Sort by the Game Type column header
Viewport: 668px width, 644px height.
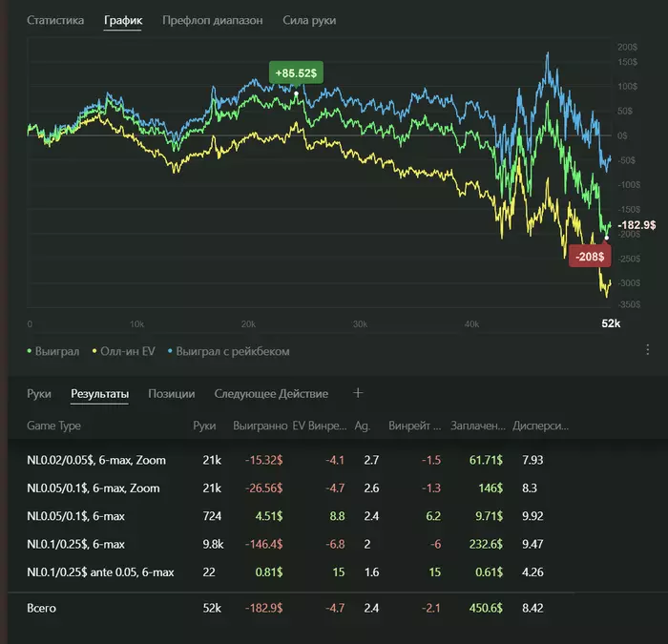point(54,426)
